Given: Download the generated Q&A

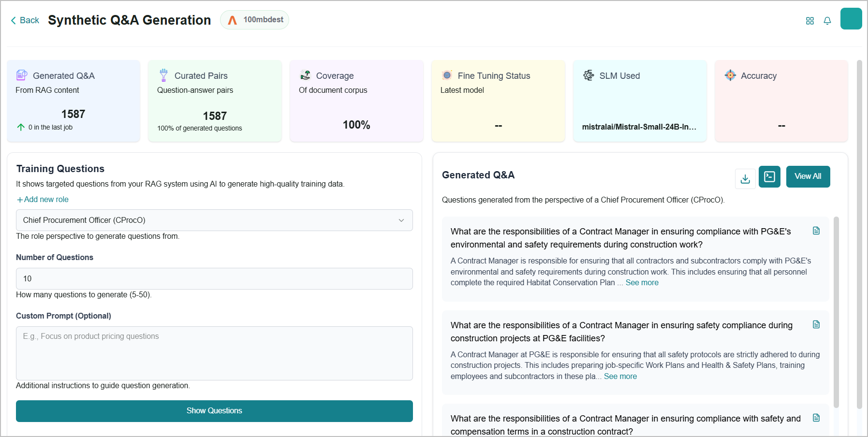Looking at the screenshot, I should 745,179.
